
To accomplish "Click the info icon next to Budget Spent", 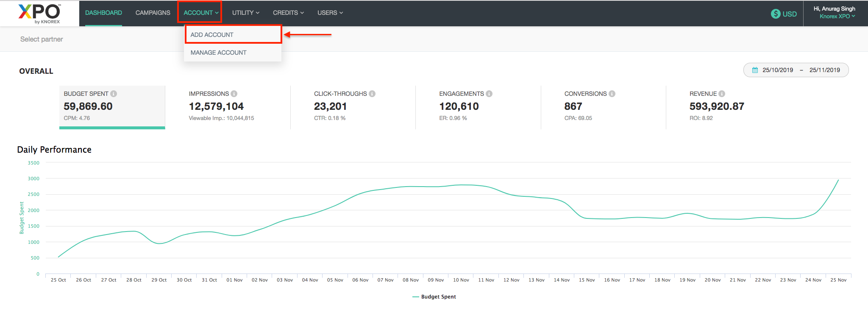I will [114, 94].
